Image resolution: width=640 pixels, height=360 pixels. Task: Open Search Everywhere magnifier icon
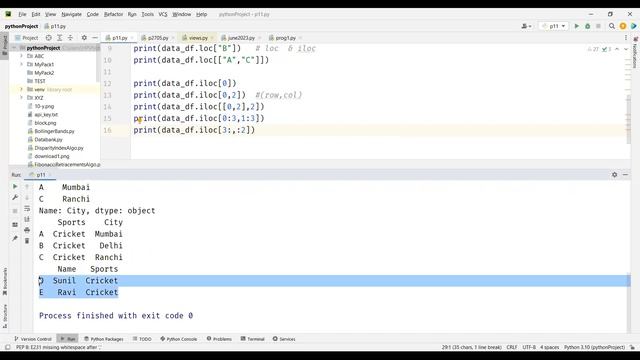point(612,26)
